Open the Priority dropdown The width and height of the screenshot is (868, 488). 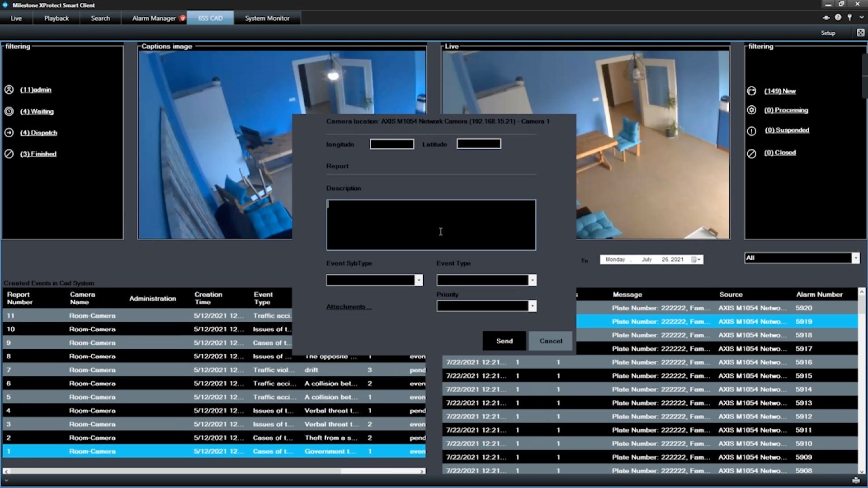coord(533,306)
